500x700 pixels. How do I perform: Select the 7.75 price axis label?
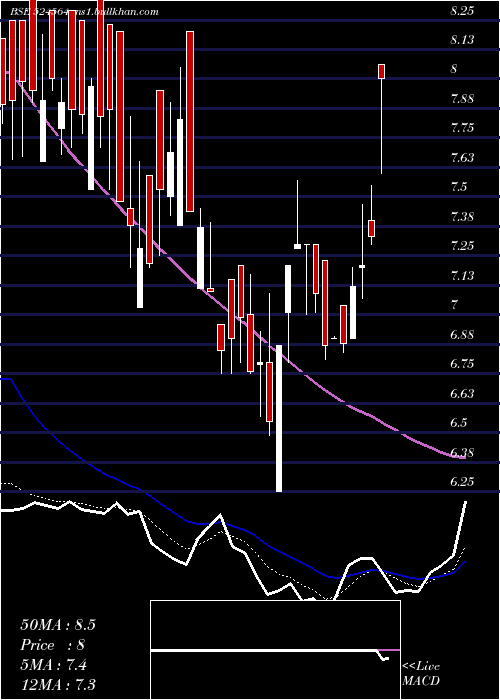(462, 128)
